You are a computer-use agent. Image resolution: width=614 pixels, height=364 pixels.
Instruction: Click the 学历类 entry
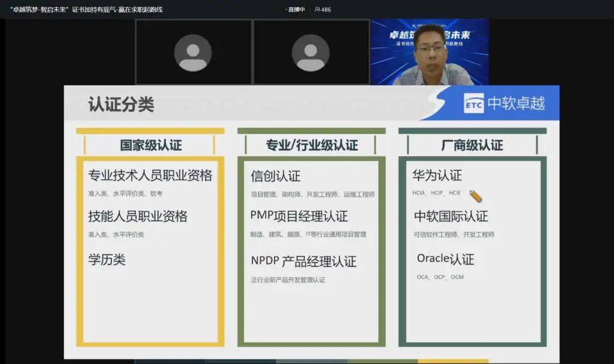[107, 260]
